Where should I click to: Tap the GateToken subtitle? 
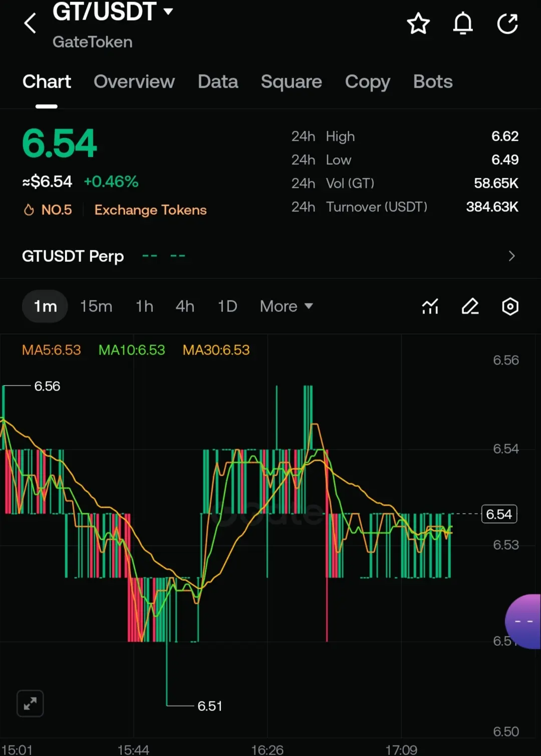[x=93, y=42]
